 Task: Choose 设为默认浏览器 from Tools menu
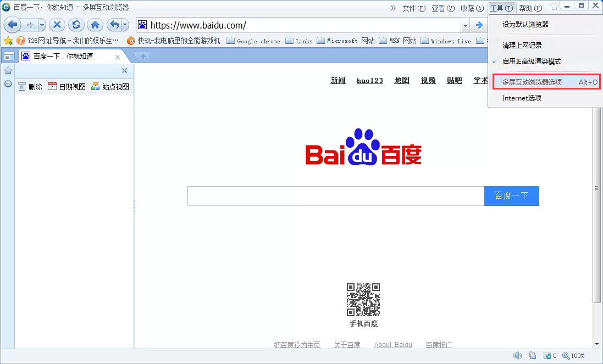(x=545, y=25)
